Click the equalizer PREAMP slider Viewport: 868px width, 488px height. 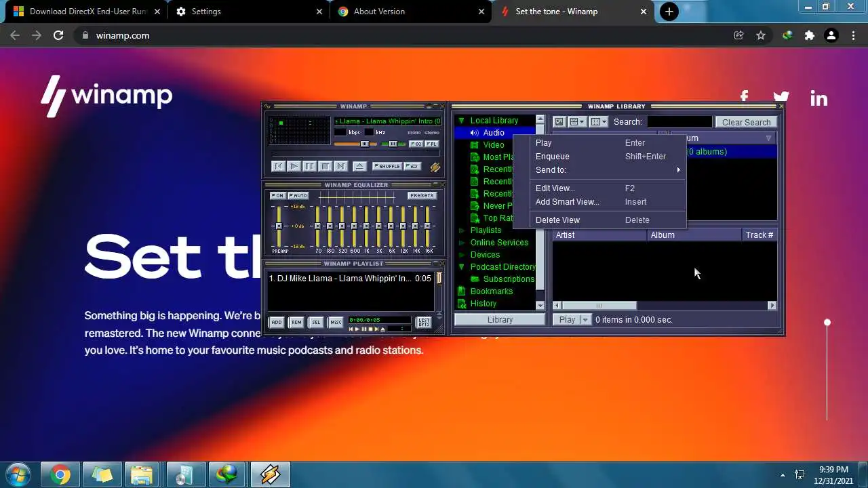tap(278, 226)
